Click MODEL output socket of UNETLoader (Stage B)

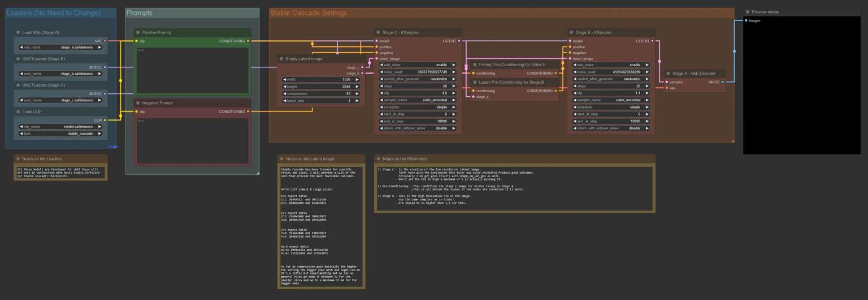click(x=105, y=67)
